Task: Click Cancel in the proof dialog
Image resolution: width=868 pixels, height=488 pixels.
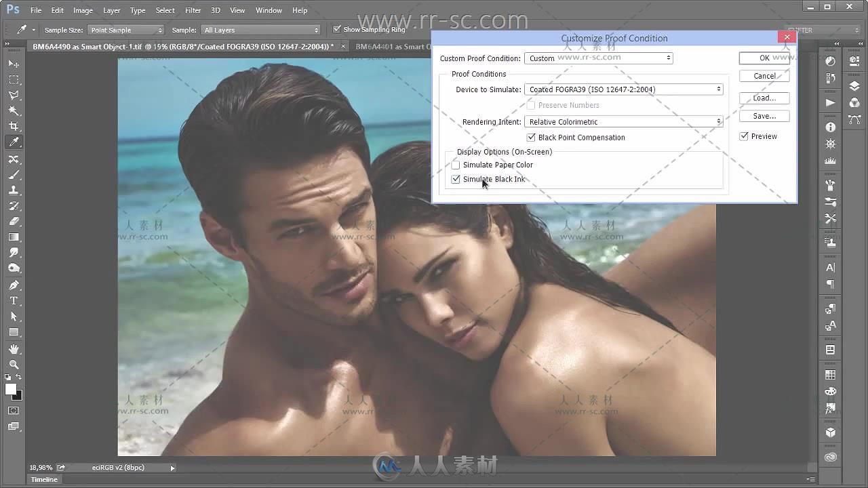Action: pos(764,76)
